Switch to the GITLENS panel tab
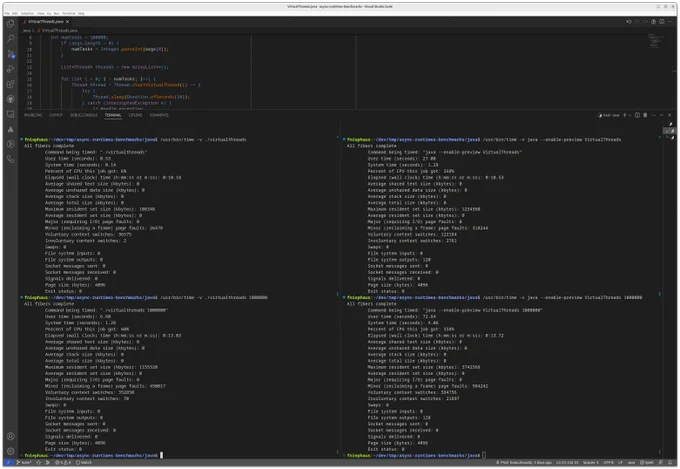The width and height of the screenshot is (680, 469). 135,115
